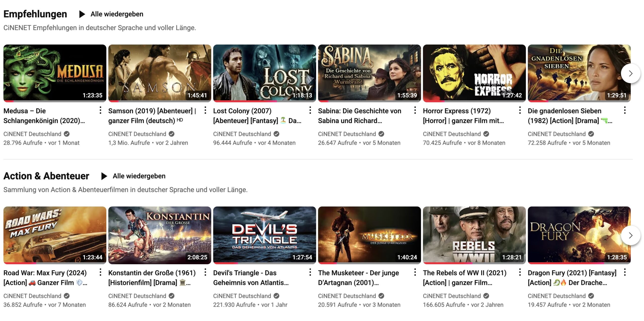
Task: Open CiNENET Deutschland channel under Devil's Triangle
Action: coord(242,296)
